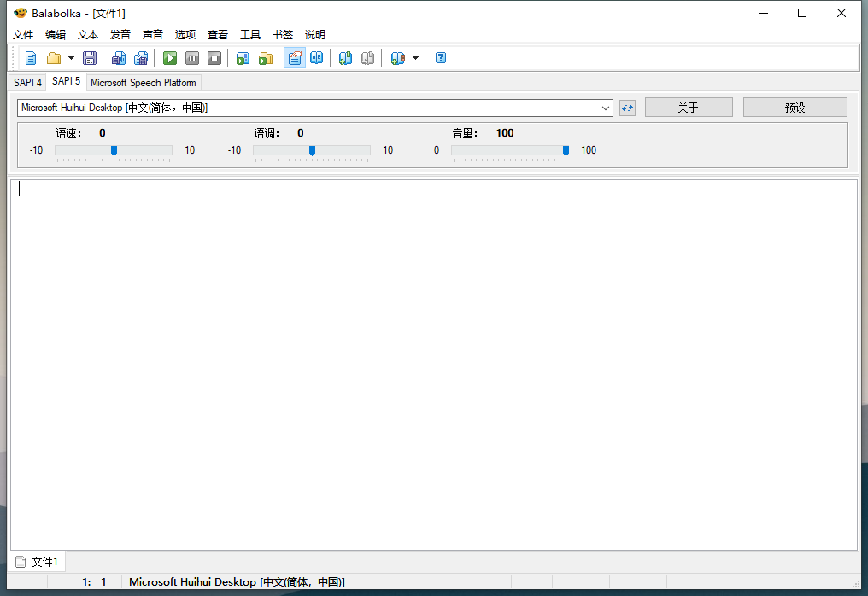Image resolution: width=868 pixels, height=596 pixels.
Task: Click inside the main text editing area
Action: point(427,359)
